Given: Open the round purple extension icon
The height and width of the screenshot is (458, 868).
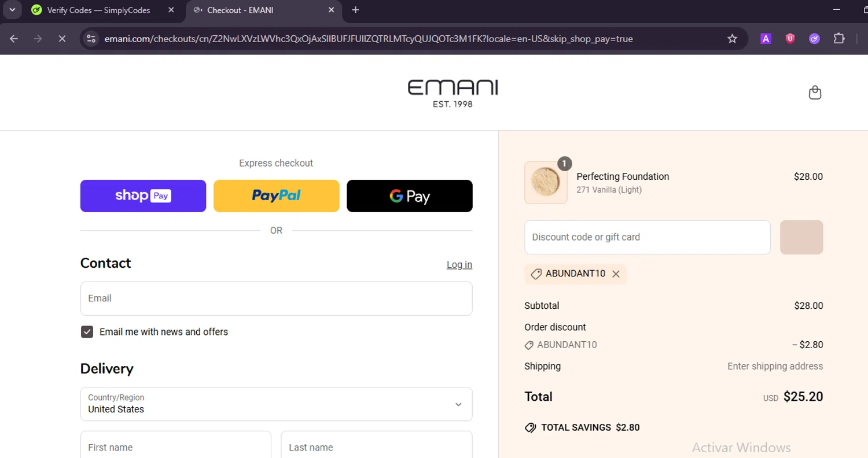Looking at the screenshot, I should tap(814, 39).
